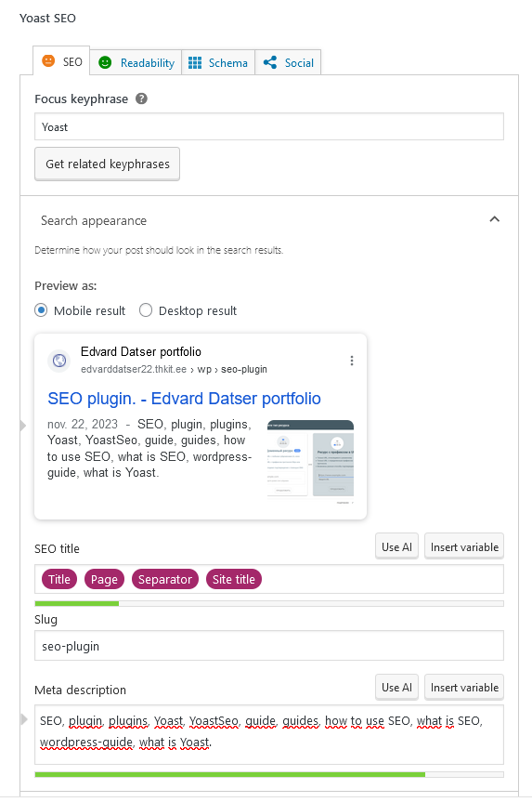532x802 pixels.
Task: Click into the Slug field containing seo-plugin
Action: (x=269, y=646)
